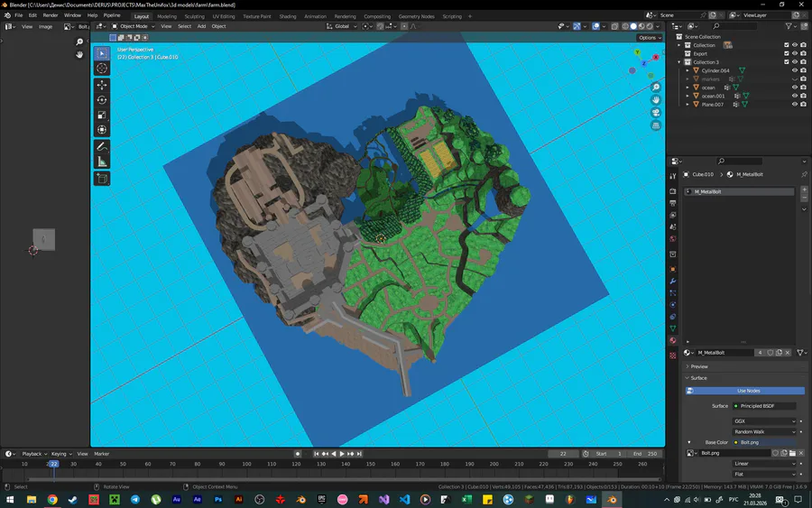
Task: Select the Scale tool icon
Action: point(102,115)
